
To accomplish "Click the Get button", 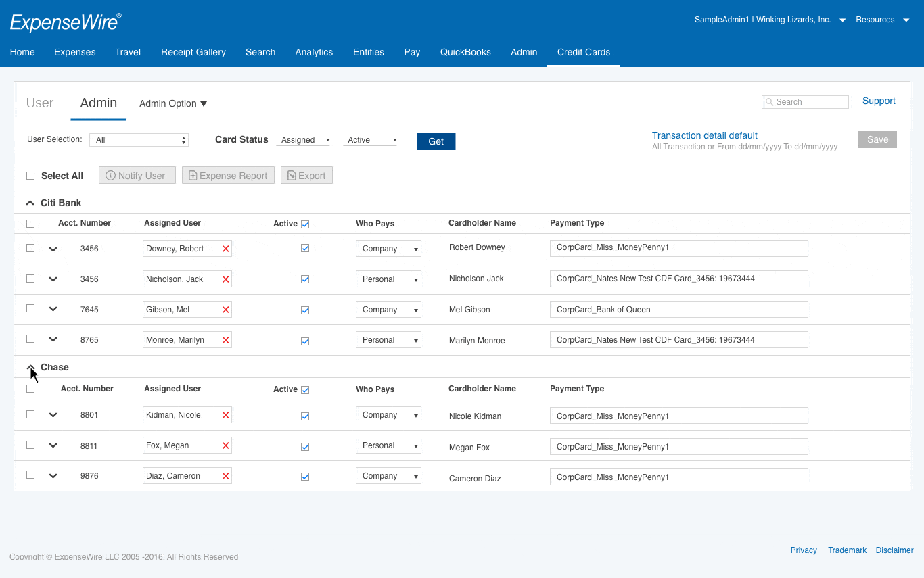I will tap(436, 141).
